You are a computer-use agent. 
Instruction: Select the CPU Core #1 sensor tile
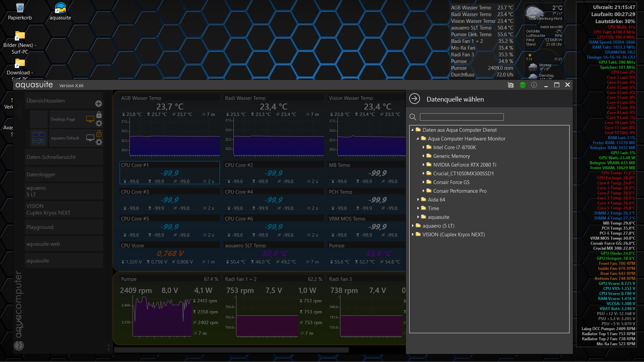[170, 173]
